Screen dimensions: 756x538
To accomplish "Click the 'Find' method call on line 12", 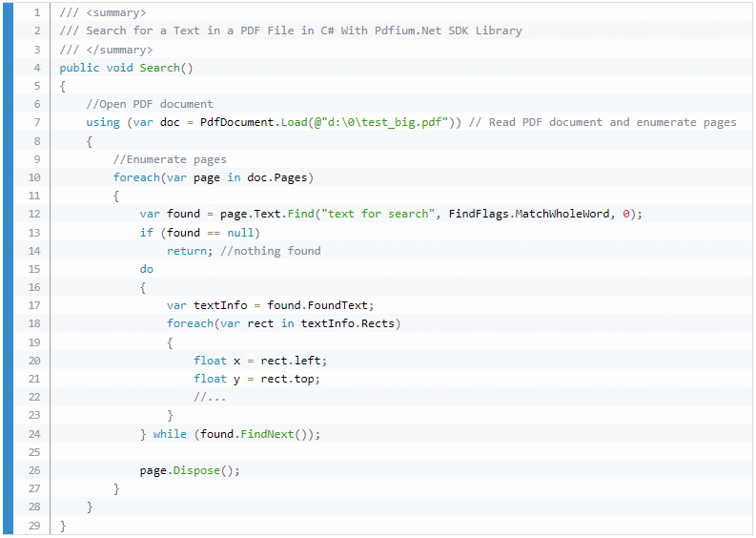I will (301, 215).
